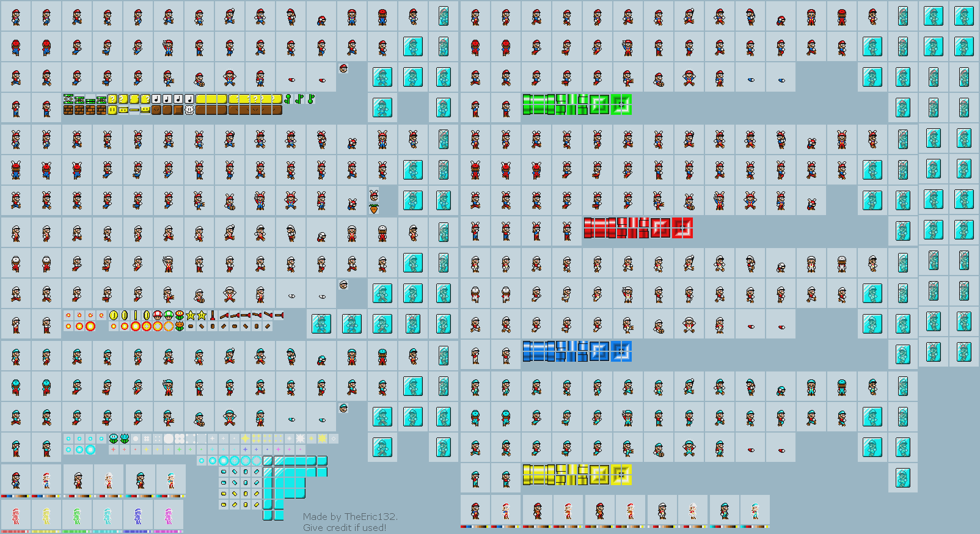Pick palette strip under standard red-cap Mario
The image size is (980, 534).
(16, 496)
